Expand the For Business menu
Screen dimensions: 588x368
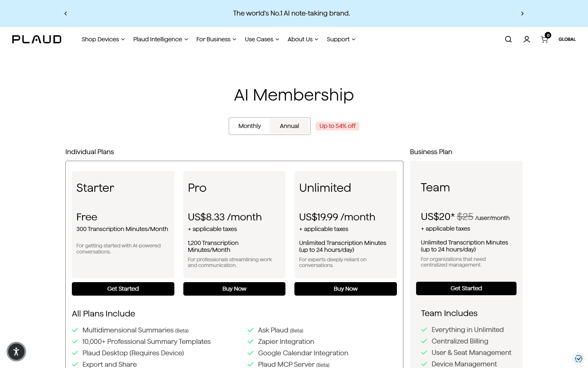(216, 39)
